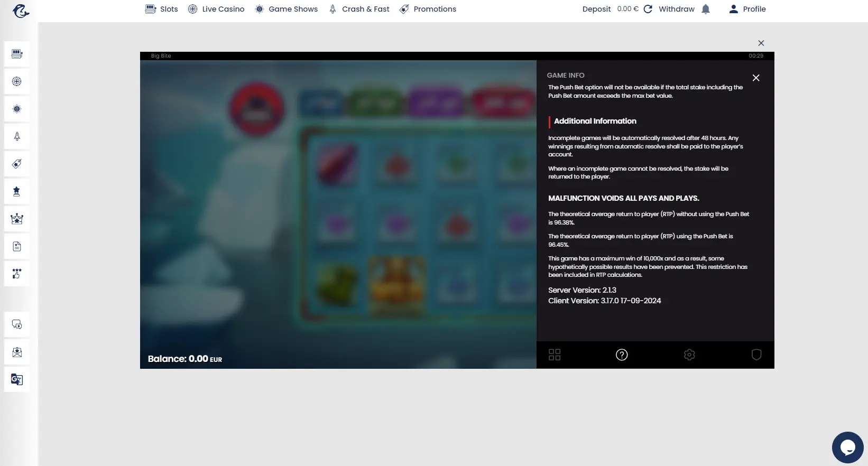This screenshot has width=868, height=466.
Task: Close the game overlay with outer X
Action: pos(761,43)
